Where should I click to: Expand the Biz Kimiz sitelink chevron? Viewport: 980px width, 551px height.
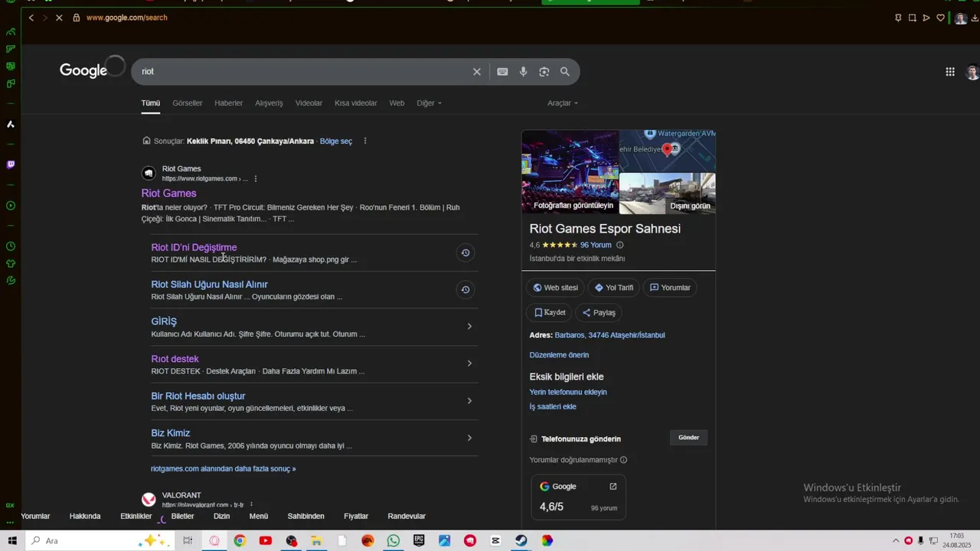point(469,438)
